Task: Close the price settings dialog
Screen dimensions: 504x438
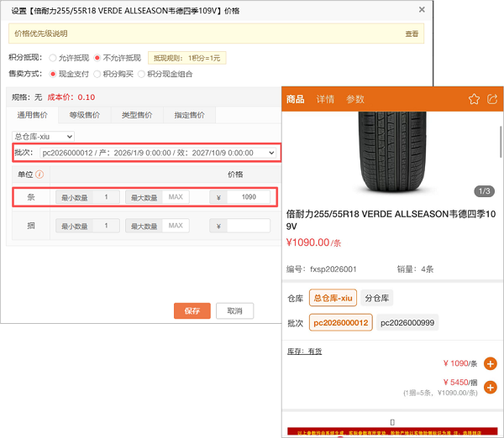Action: [421, 9]
